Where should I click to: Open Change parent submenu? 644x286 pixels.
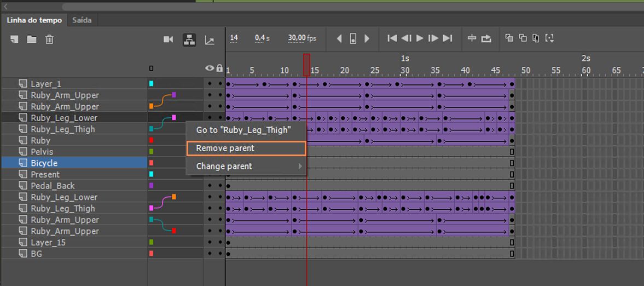(246, 166)
